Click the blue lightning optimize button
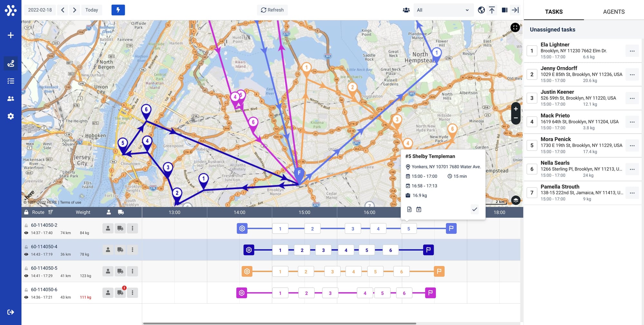 [x=118, y=10]
